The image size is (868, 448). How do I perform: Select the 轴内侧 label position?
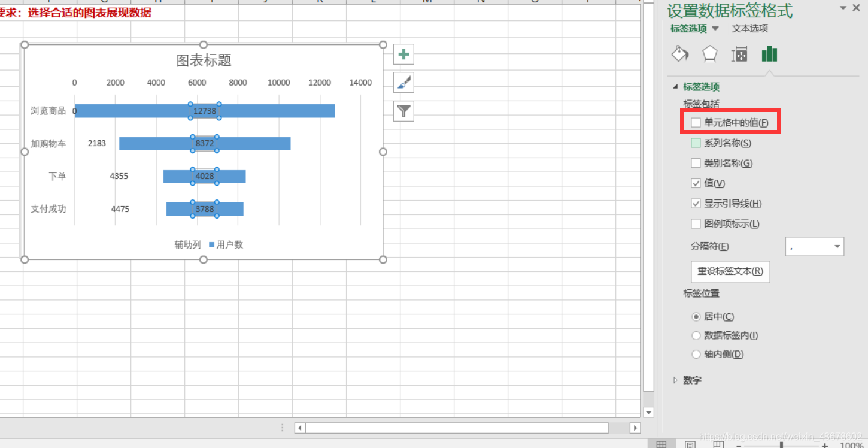(x=696, y=354)
